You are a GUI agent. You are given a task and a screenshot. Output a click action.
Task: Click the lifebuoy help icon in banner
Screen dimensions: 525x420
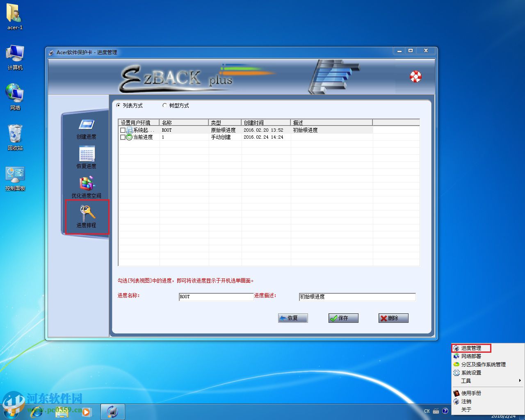point(415,76)
